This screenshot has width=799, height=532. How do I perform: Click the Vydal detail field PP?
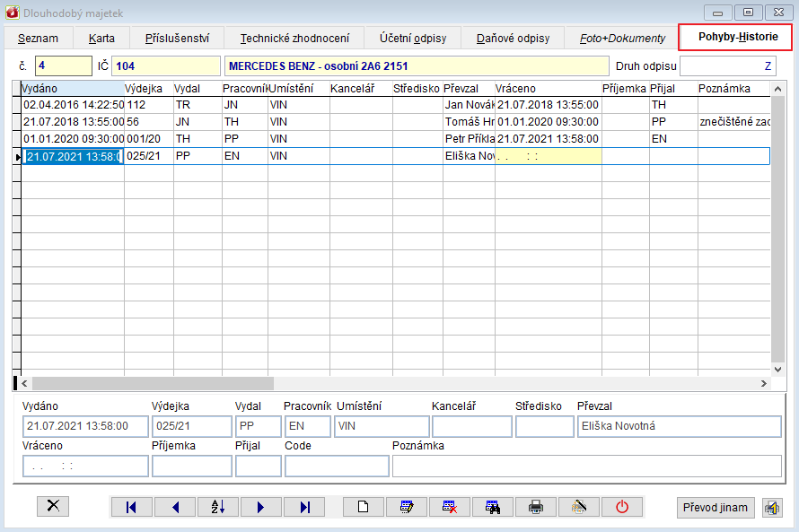pos(259,426)
